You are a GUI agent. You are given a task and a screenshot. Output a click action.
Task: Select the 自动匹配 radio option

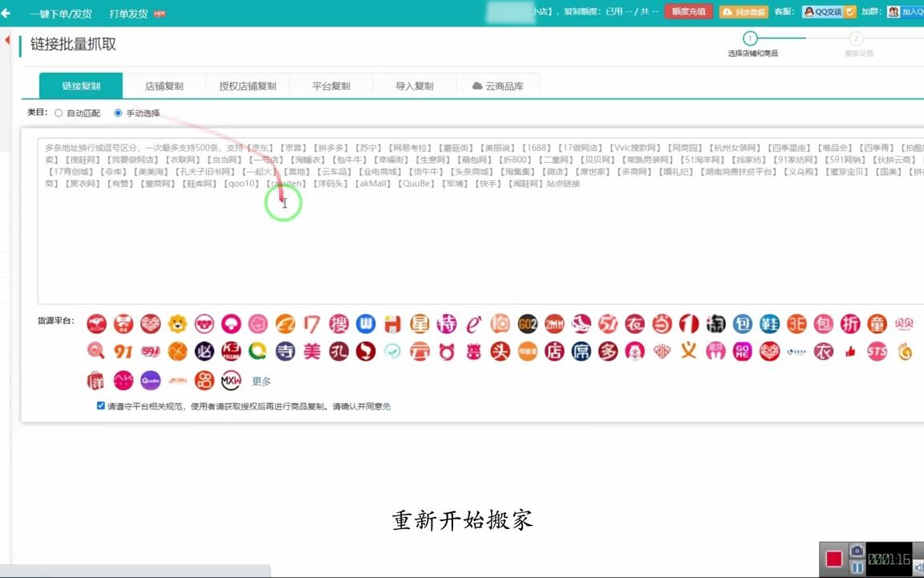pyautogui.click(x=58, y=112)
